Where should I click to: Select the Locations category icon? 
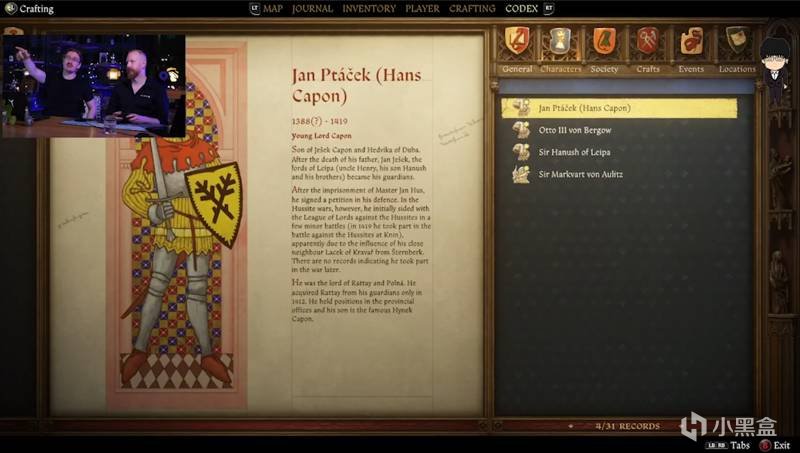tap(737, 41)
